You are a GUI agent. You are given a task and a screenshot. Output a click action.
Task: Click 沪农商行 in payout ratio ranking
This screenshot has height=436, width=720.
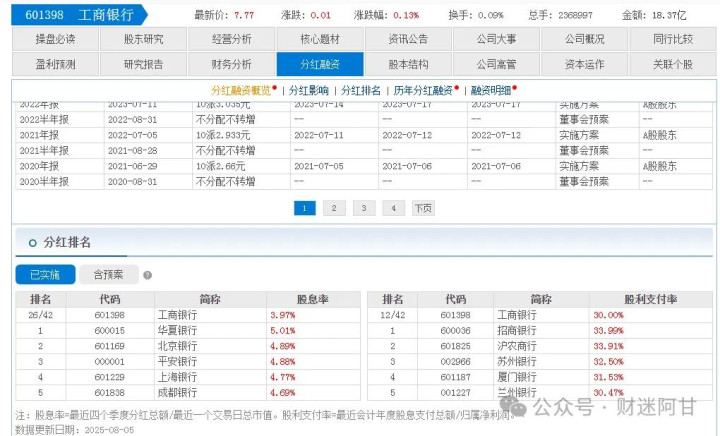[x=517, y=346]
